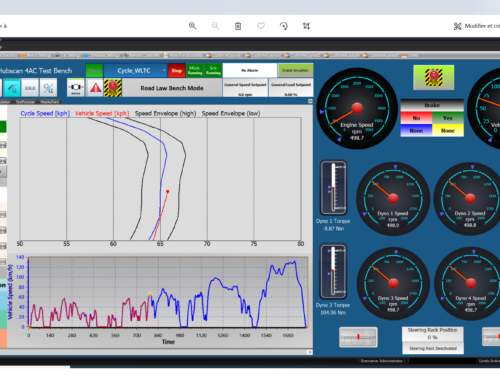Click the Enable Simulation button
Image resolution: width=500 pixels, height=383 pixels.
tap(295, 71)
